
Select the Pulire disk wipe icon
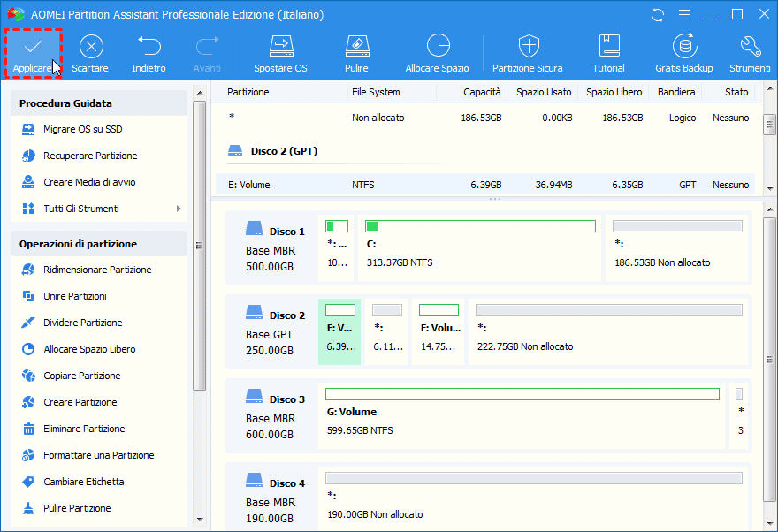tap(356, 46)
